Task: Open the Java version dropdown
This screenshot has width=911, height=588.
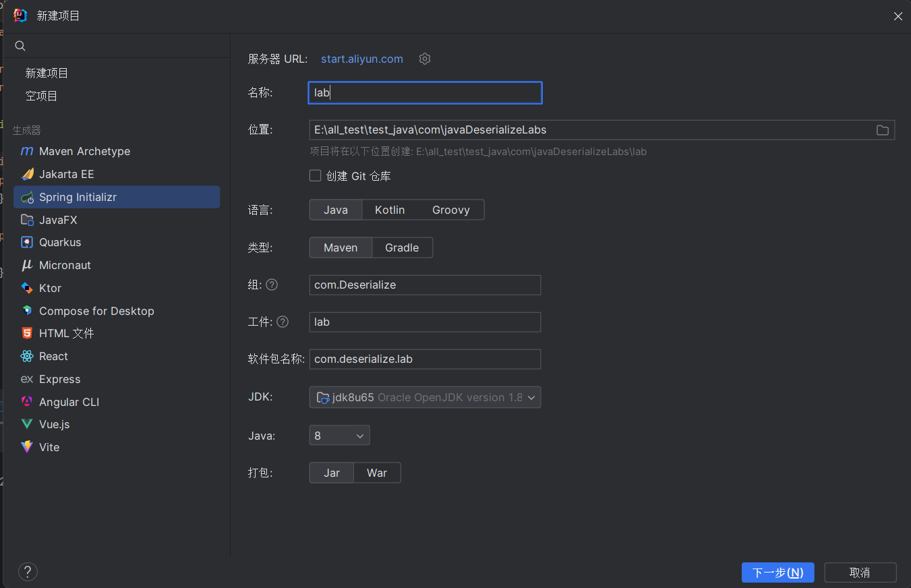Action: 339,436
